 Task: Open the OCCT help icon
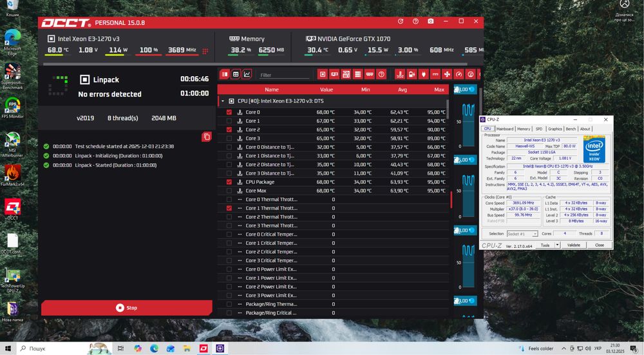(x=415, y=21)
